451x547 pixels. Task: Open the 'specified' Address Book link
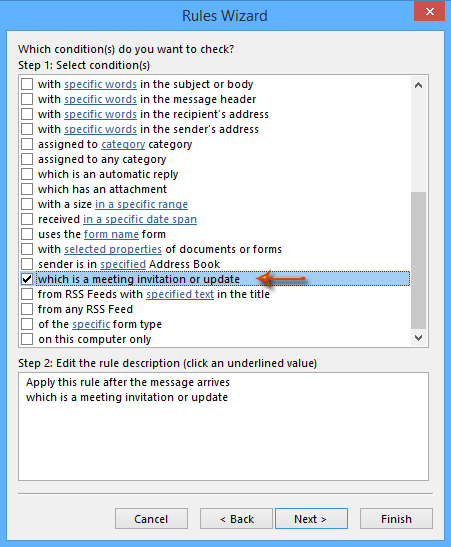123,264
